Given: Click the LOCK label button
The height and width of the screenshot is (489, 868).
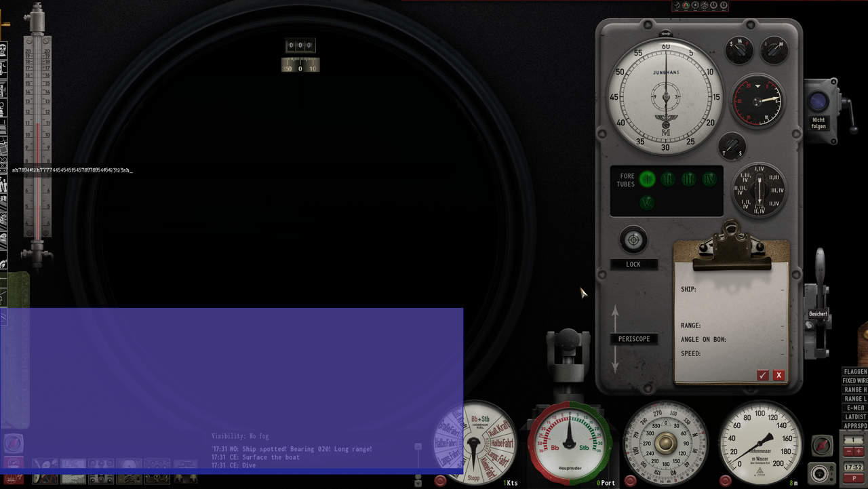Looking at the screenshot, I should pyautogui.click(x=633, y=265).
